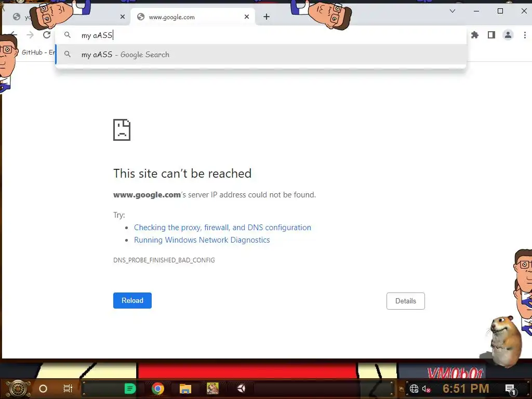Image resolution: width=532 pixels, height=399 pixels.
Task: Click the muted volume tray icon
Action: pyautogui.click(x=426, y=389)
